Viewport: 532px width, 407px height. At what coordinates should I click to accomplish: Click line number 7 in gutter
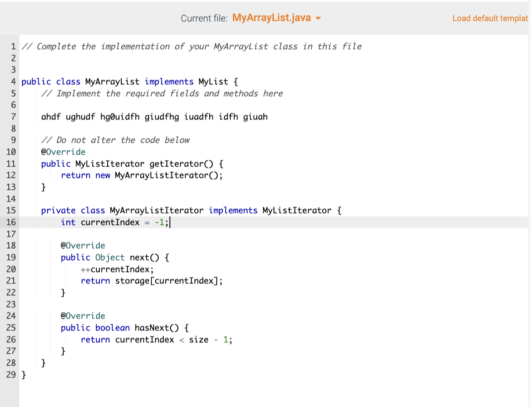(14, 117)
